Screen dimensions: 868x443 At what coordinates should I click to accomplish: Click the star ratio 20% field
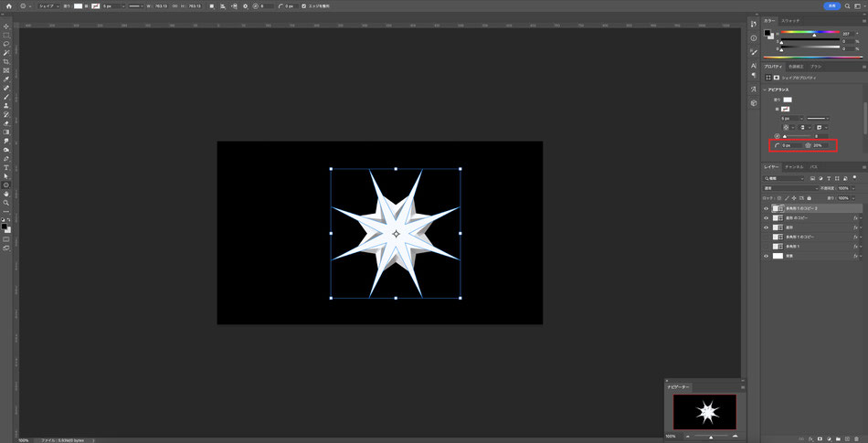click(x=820, y=145)
